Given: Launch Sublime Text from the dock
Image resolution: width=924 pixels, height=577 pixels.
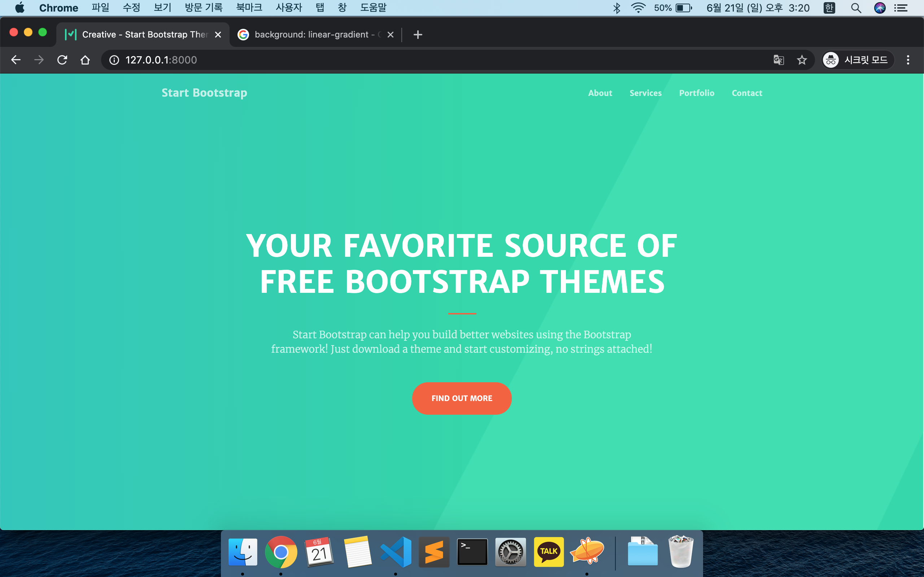Looking at the screenshot, I should [434, 552].
